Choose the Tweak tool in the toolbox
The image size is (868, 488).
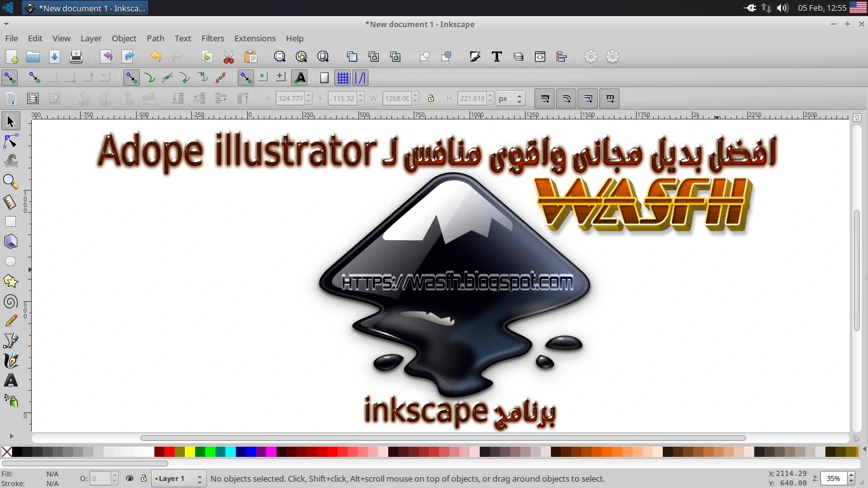coord(10,161)
